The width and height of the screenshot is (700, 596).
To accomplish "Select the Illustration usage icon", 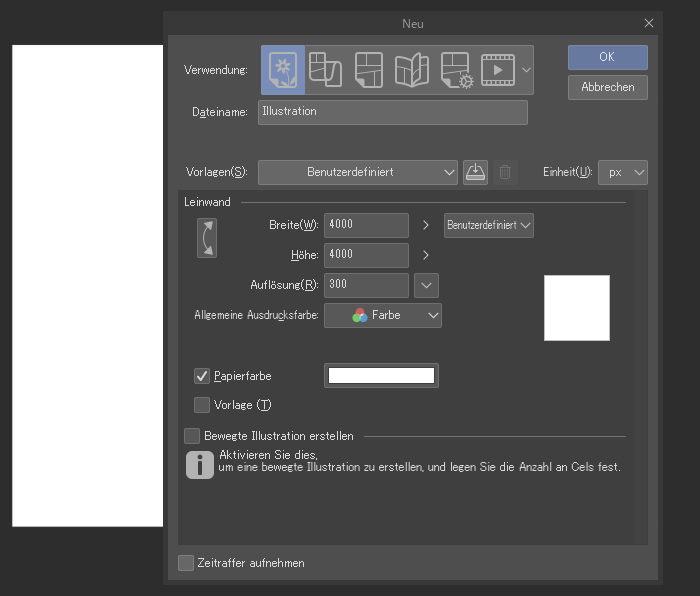I will pyautogui.click(x=284, y=70).
